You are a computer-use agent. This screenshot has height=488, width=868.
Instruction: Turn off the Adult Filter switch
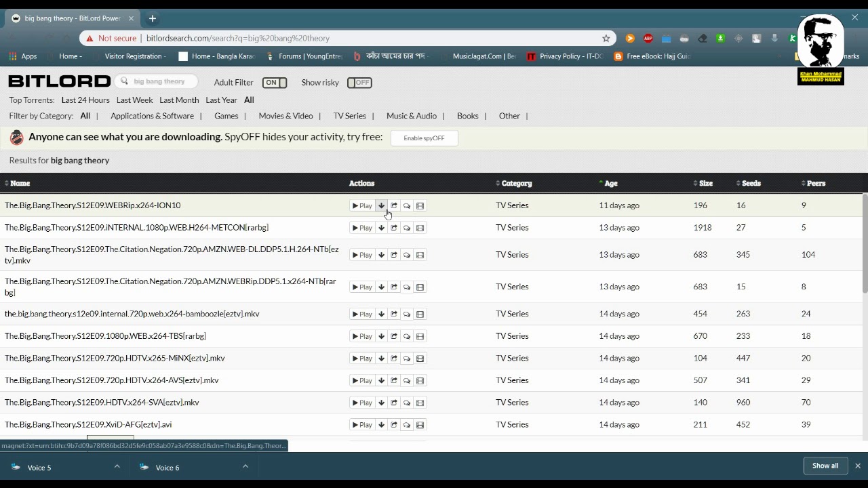point(275,83)
